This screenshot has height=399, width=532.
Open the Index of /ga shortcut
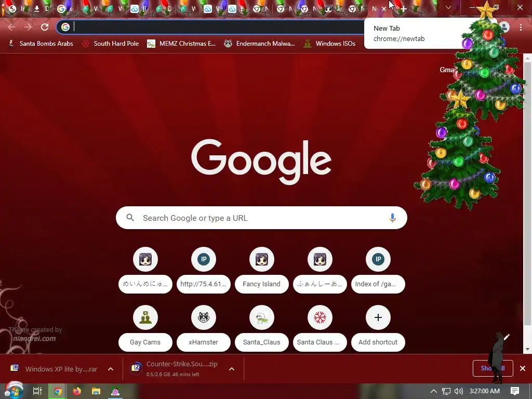pyautogui.click(x=378, y=270)
